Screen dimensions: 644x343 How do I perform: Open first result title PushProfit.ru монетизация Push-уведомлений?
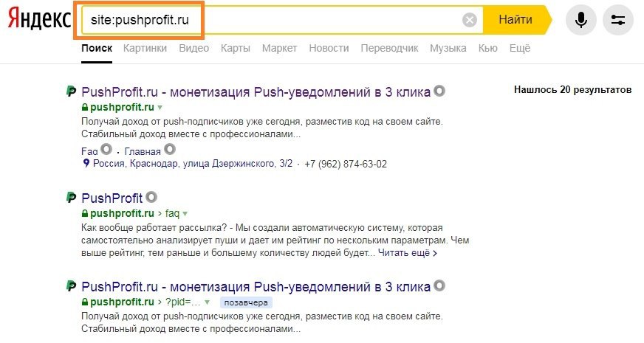(256, 92)
